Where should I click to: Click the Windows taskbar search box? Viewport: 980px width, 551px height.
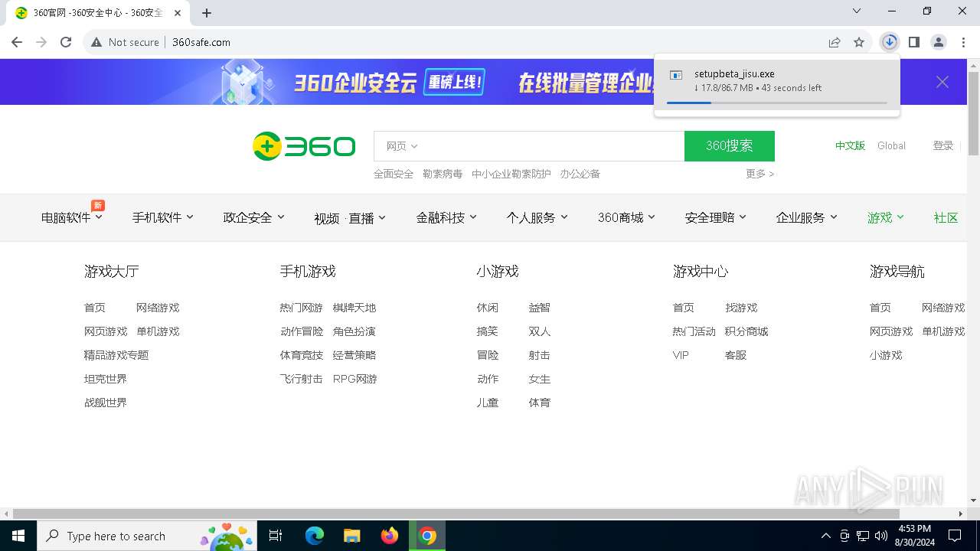pyautogui.click(x=145, y=536)
